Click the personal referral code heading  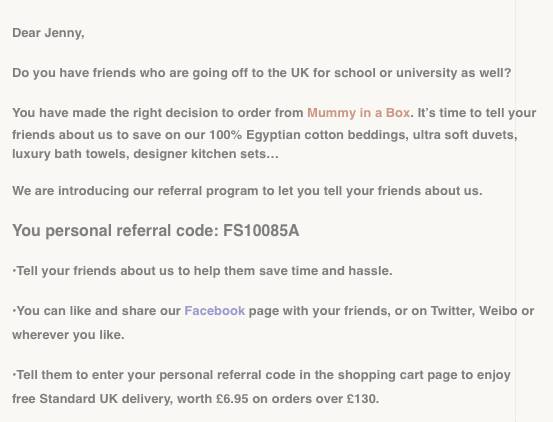pos(156,231)
